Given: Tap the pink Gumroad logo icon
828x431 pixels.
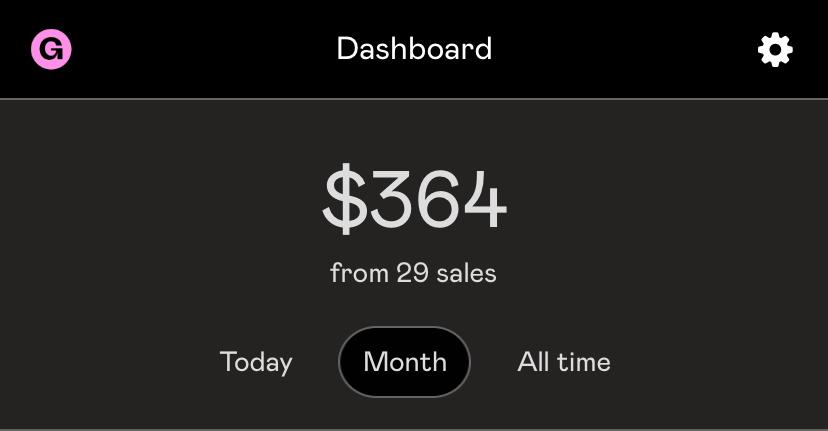Looking at the screenshot, I should [51, 49].
